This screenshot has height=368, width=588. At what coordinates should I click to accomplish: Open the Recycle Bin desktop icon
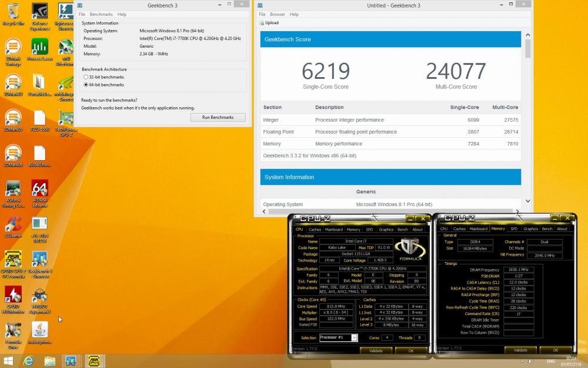pos(13,14)
